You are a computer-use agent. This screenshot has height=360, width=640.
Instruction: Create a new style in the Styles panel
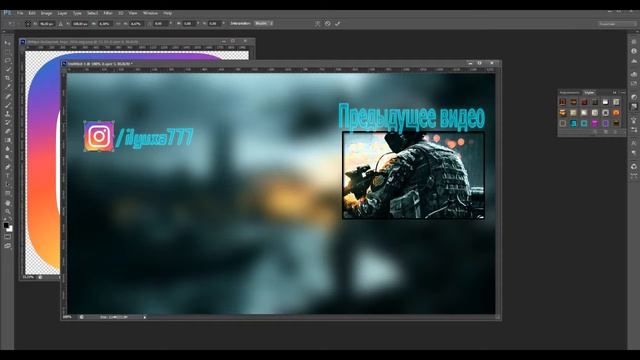pos(606,132)
